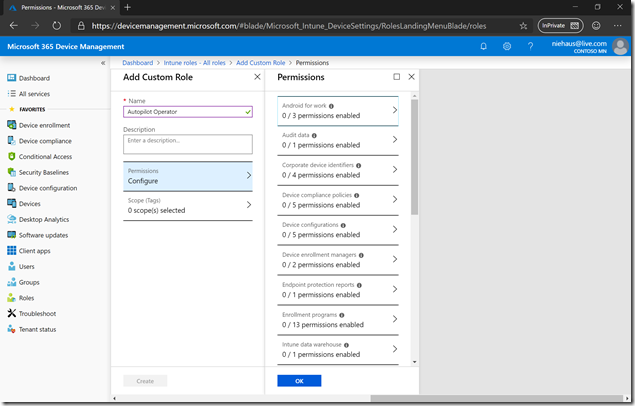Click Intune roles - All roles breadcrumb
Viewport: 635px width, 406px height.
click(x=195, y=62)
